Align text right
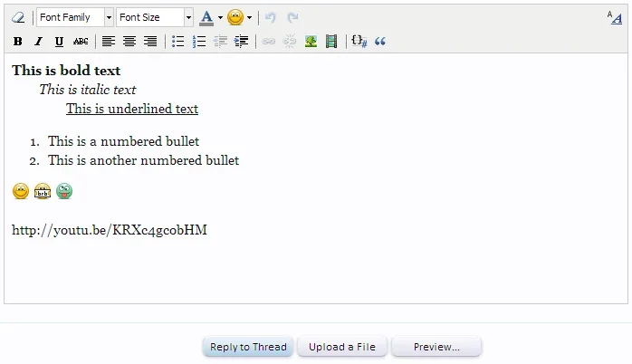Viewport: 632px width, 364px height. tap(150, 41)
